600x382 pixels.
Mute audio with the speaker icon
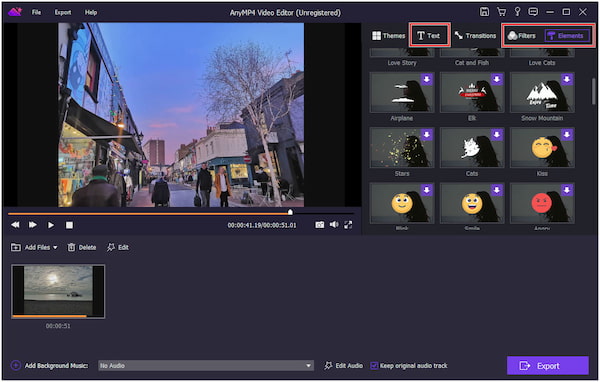(x=334, y=224)
